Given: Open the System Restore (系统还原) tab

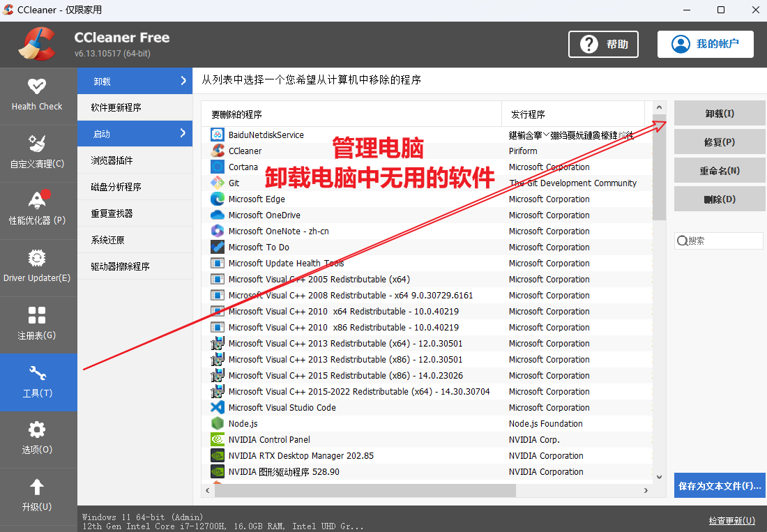Looking at the screenshot, I should pyautogui.click(x=135, y=240).
